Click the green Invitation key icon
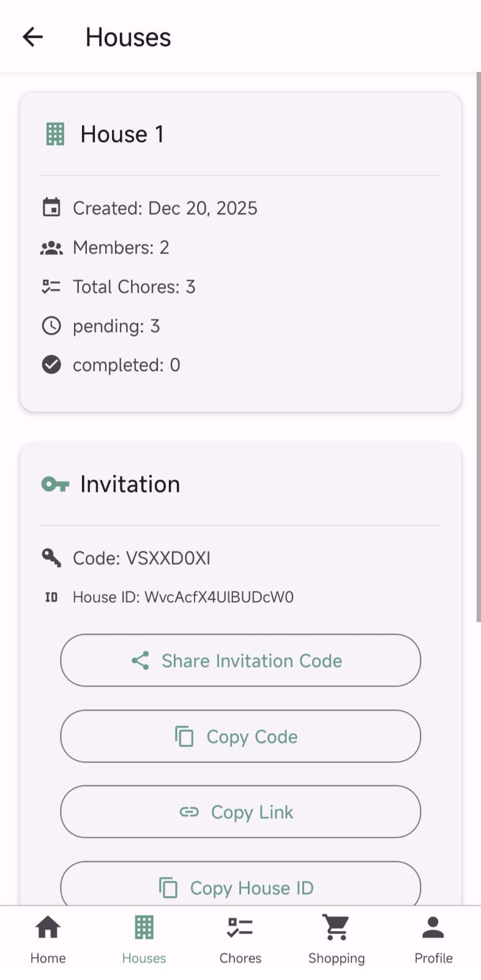 click(x=55, y=484)
